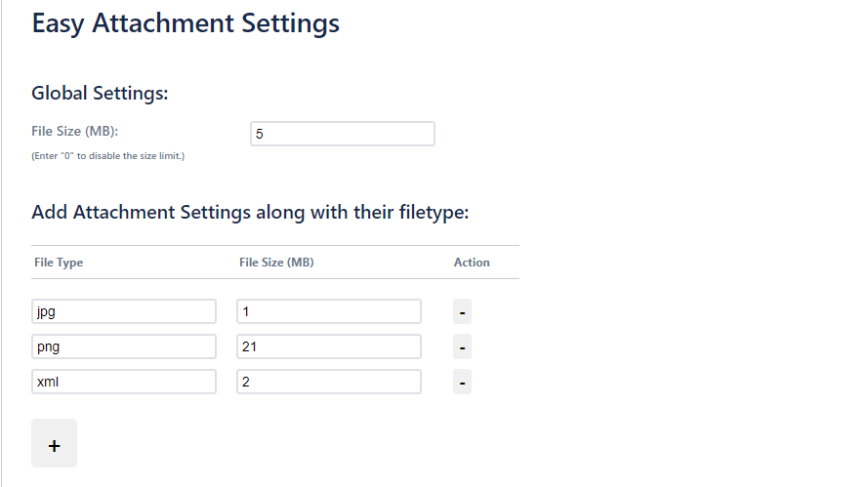This screenshot has width=868, height=487.
Task: Select the global size limit box showing 5
Action: tap(342, 134)
